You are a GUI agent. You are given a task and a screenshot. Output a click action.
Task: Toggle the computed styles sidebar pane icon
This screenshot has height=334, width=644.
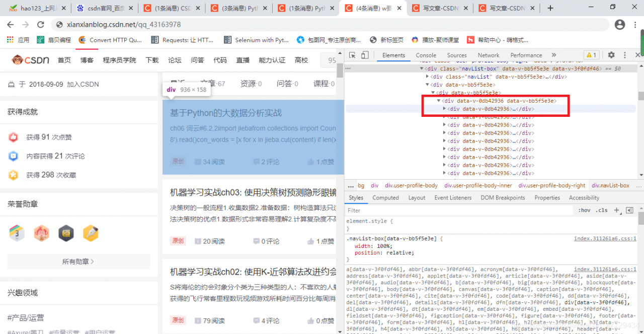pyautogui.click(x=629, y=210)
